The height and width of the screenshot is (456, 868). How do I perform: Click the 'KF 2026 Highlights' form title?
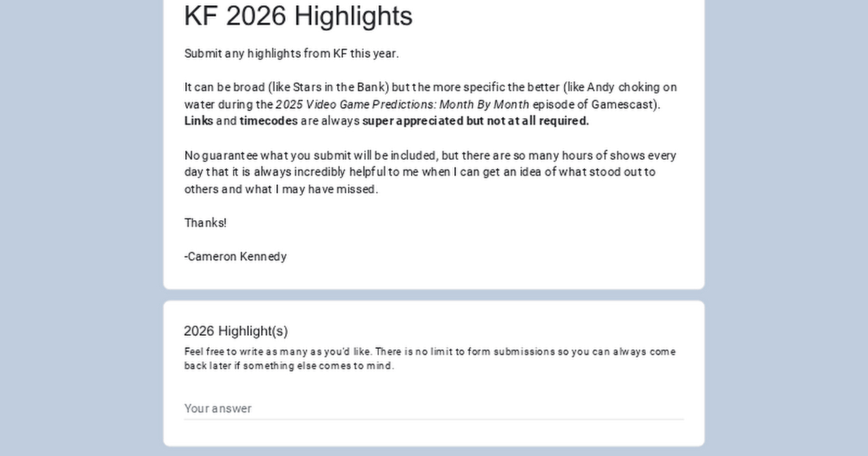[298, 16]
